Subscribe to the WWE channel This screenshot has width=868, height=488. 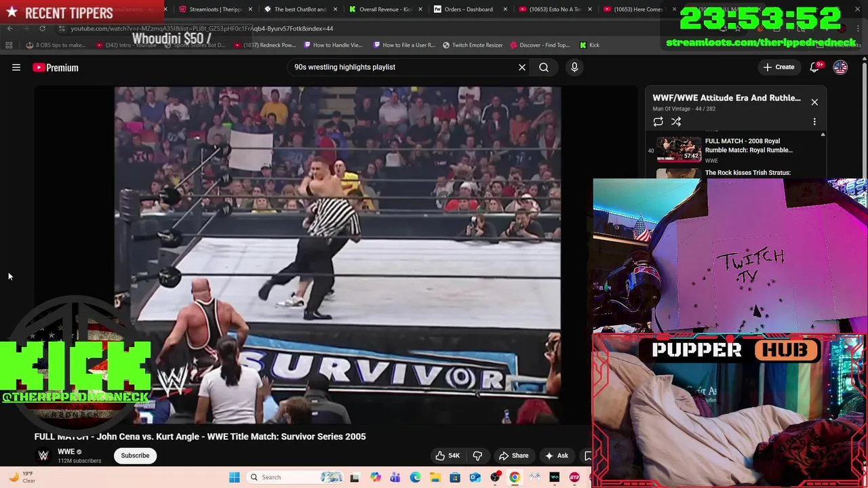tap(135, 455)
